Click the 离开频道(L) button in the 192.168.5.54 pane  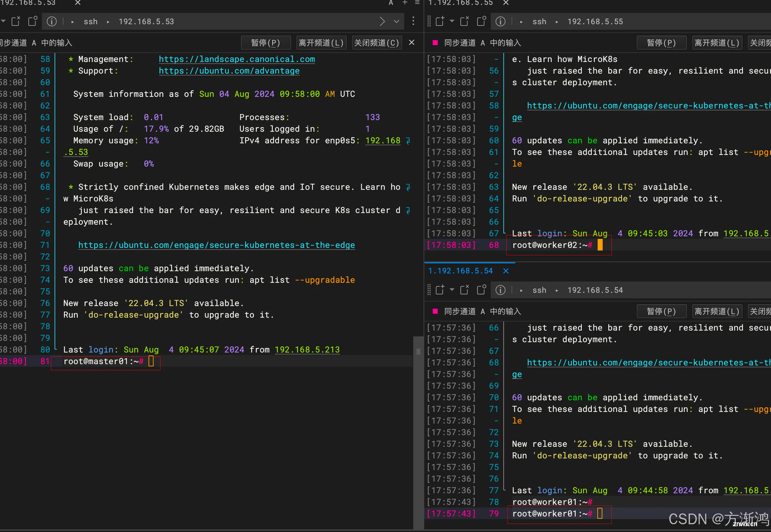717,311
